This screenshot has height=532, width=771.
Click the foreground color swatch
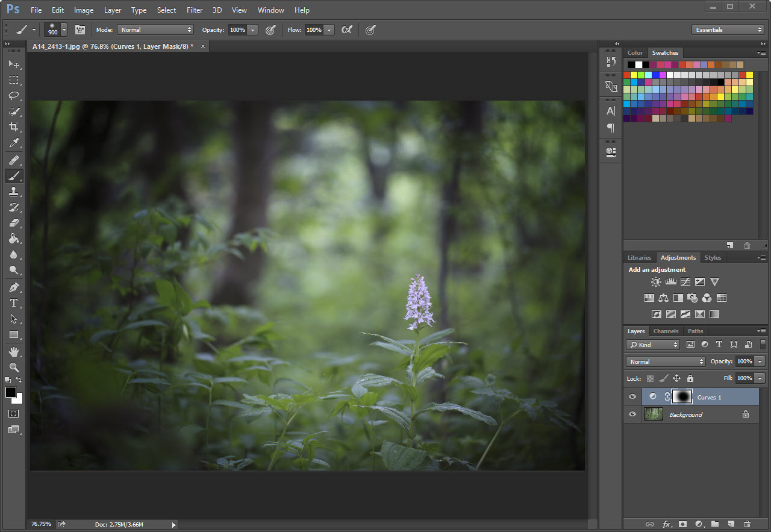(10, 392)
